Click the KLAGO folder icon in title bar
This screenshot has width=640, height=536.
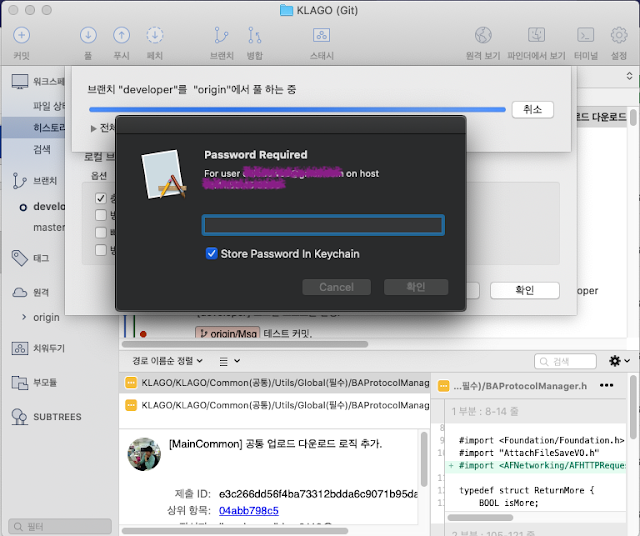[286, 10]
